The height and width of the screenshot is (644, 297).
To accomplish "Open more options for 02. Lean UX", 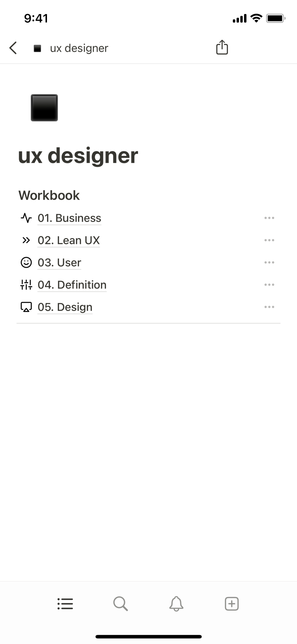I will point(269,240).
